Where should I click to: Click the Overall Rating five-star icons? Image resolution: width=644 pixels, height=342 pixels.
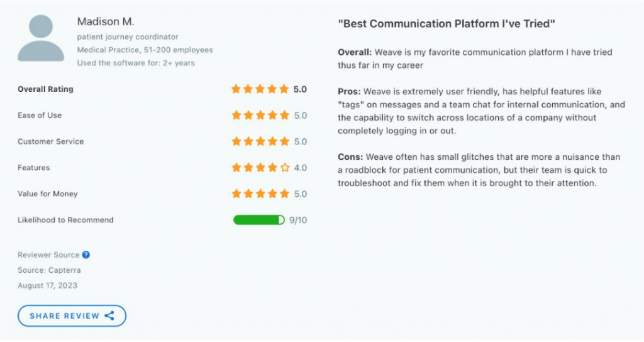click(x=260, y=89)
